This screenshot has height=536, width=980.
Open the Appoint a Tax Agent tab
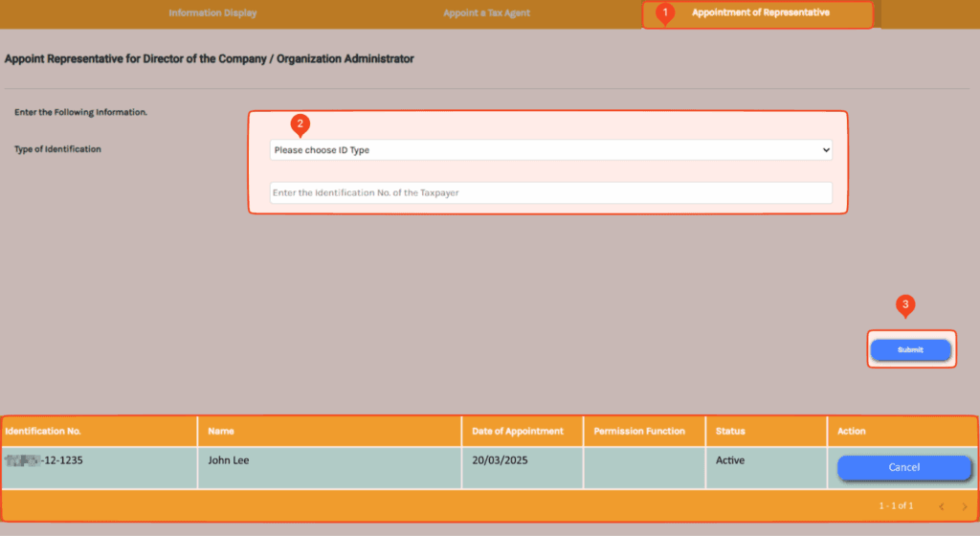click(486, 13)
